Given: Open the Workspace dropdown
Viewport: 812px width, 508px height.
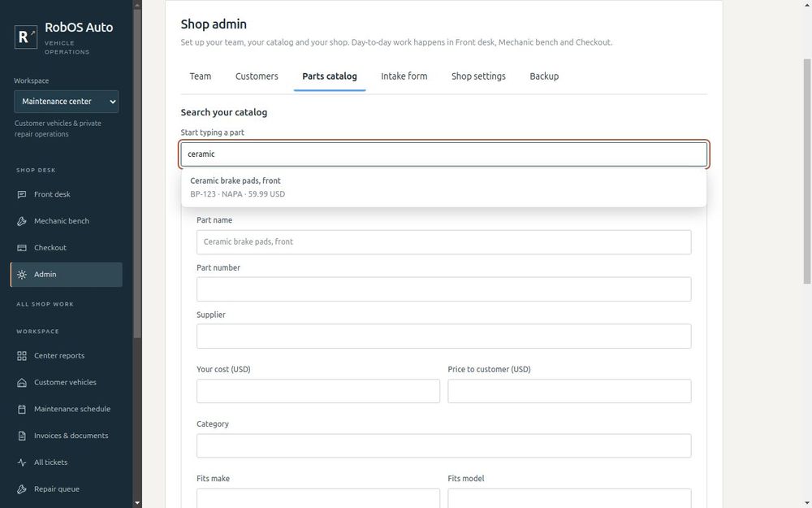Looking at the screenshot, I should (67, 102).
